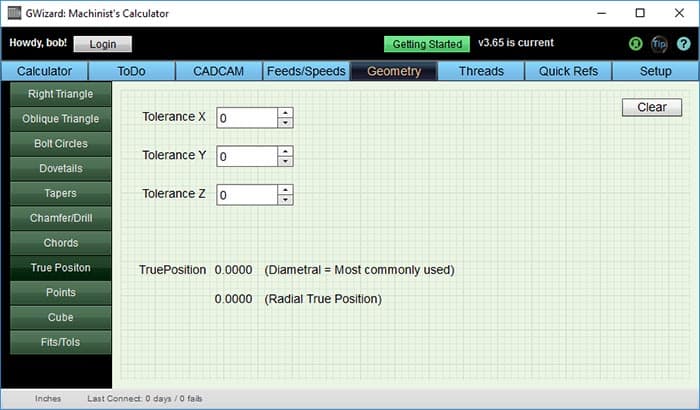Click the Howdy, bob! greeting text
The height and width of the screenshot is (410, 700).
(38, 43)
